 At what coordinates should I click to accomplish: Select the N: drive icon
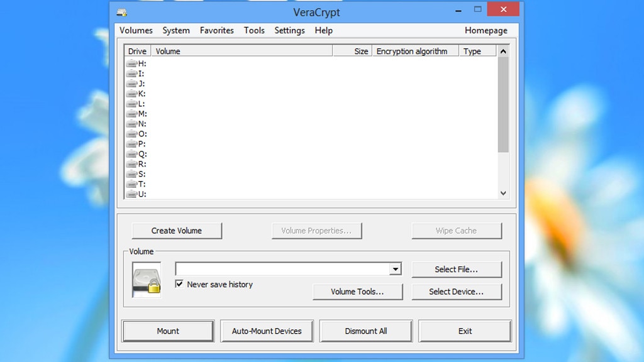131,124
